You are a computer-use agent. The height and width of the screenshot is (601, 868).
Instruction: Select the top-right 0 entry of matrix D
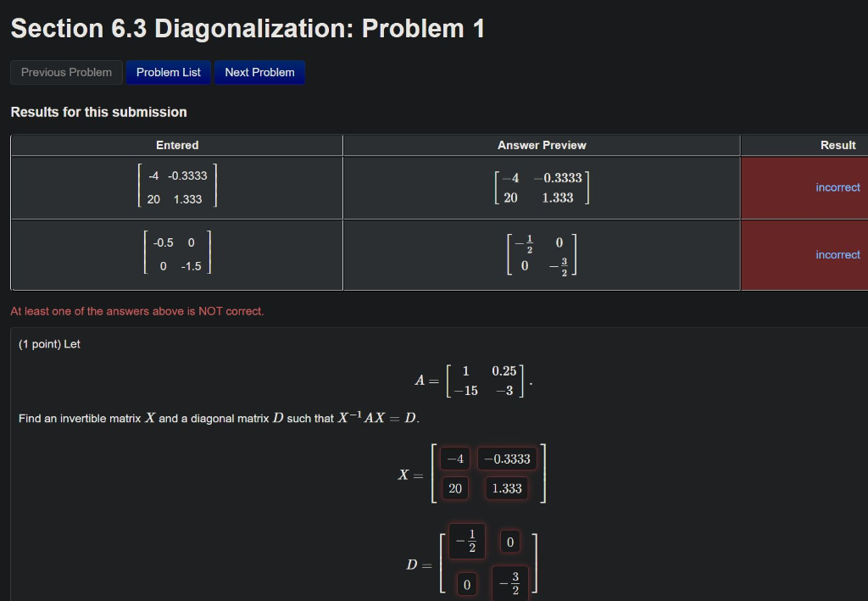pos(509,542)
